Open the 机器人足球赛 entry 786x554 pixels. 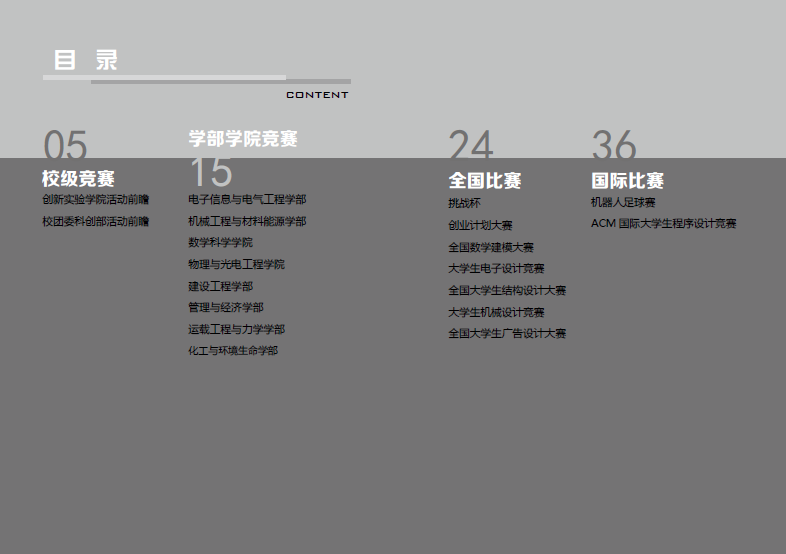click(623, 203)
